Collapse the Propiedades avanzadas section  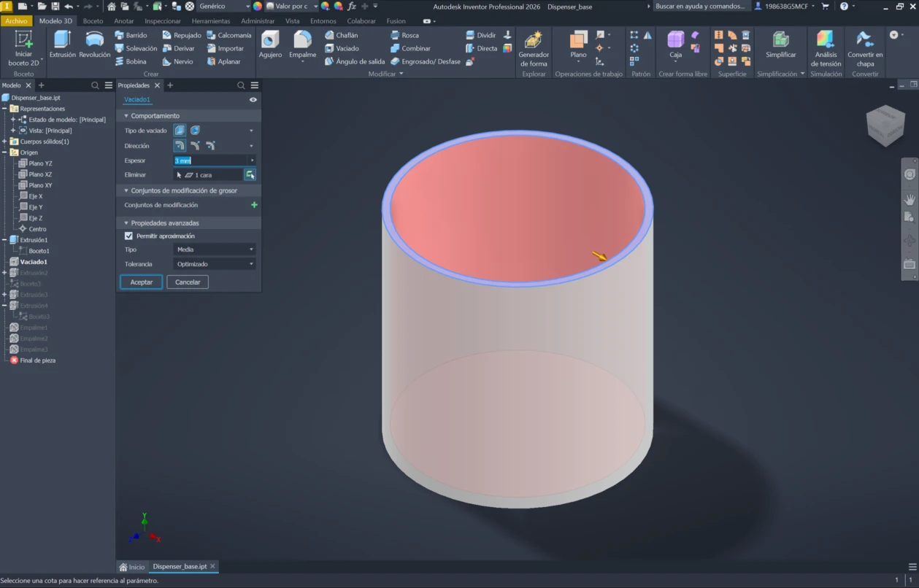[126, 223]
